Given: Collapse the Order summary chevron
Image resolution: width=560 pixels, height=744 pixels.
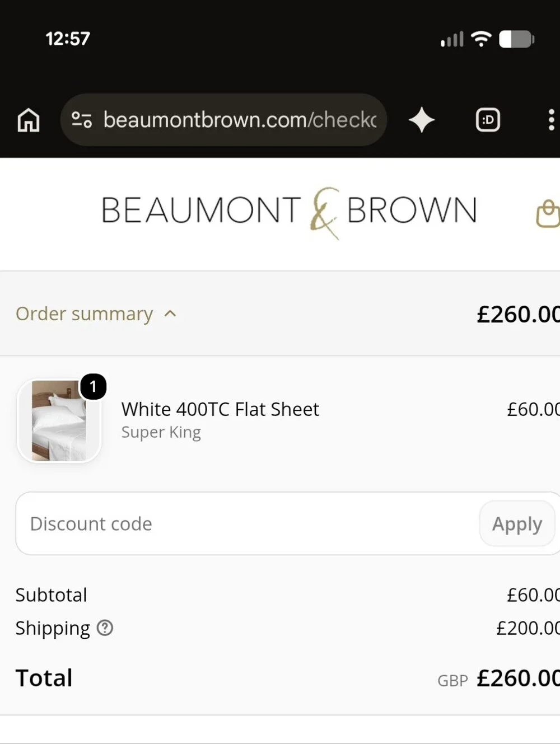Looking at the screenshot, I should point(170,314).
